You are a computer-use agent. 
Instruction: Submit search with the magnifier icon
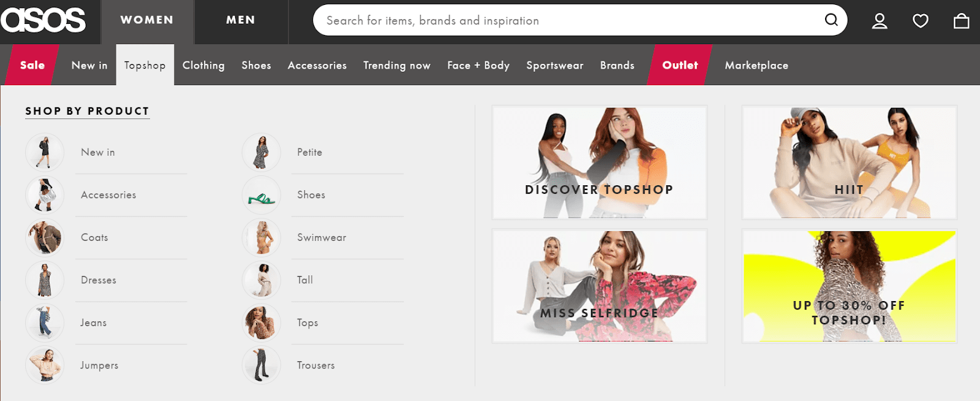[831, 20]
